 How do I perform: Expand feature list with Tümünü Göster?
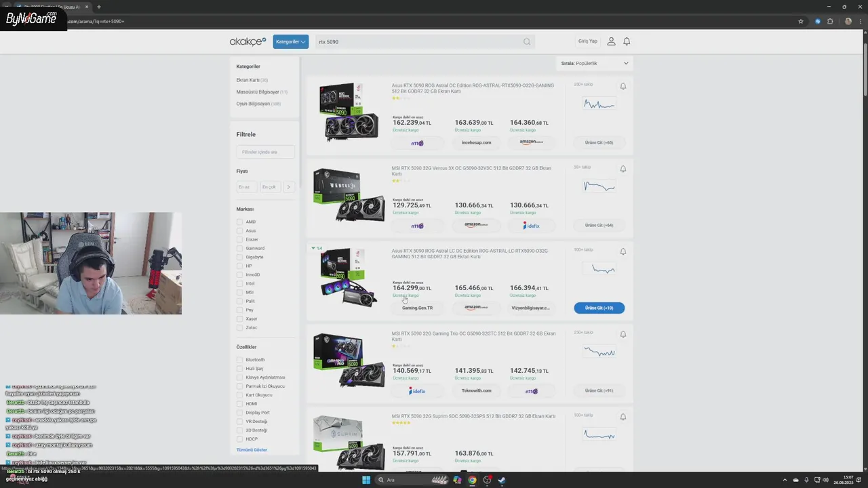252,450
